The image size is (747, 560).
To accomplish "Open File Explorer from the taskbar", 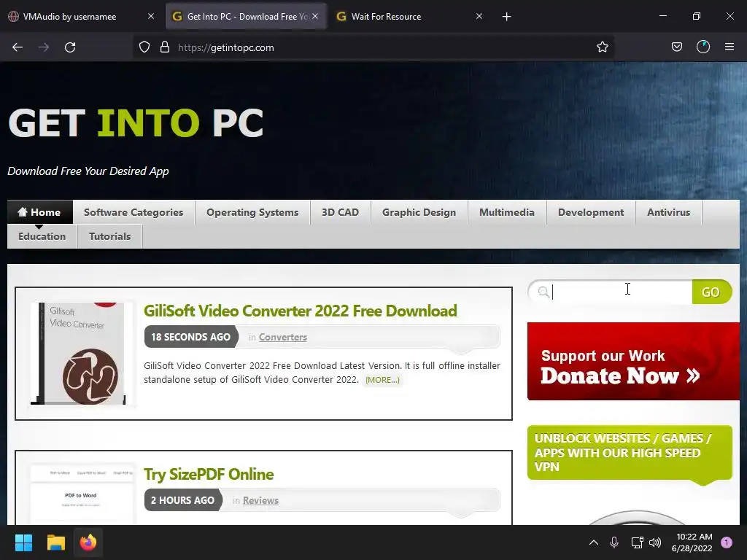I will pos(55,542).
